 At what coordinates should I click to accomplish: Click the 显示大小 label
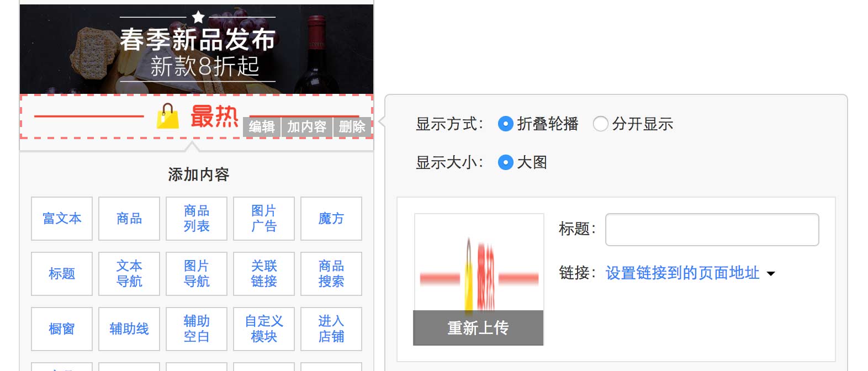coord(449,162)
